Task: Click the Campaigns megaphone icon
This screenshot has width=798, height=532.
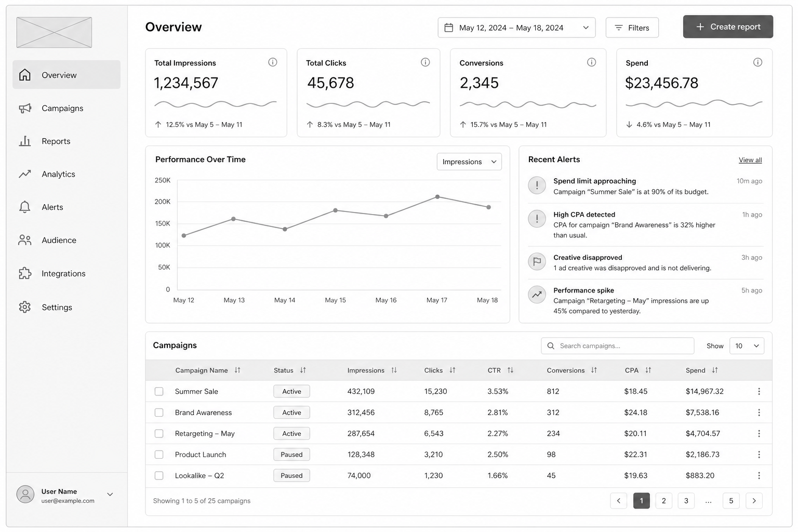Action: (x=24, y=108)
